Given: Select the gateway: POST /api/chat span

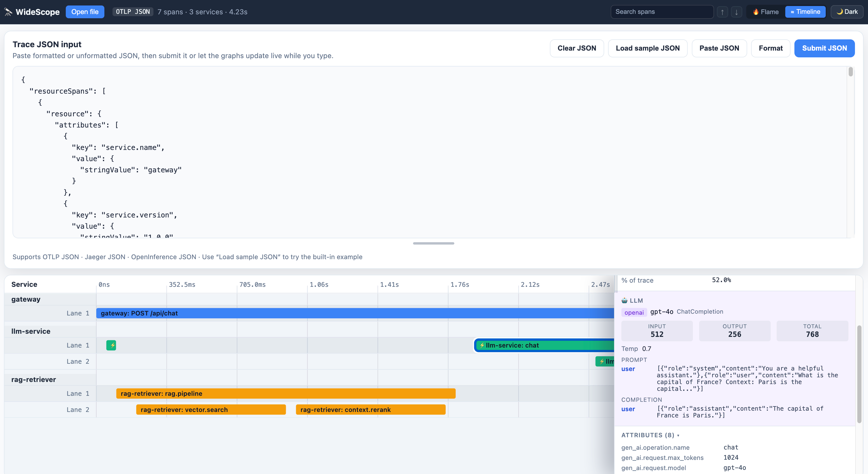Looking at the screenshot, I should pyautogui.click(x=355, y=313).
